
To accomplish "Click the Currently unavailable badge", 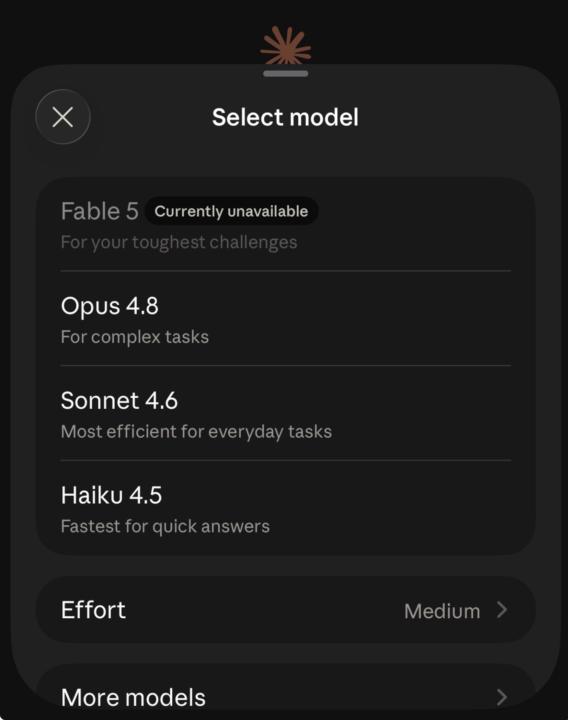I will coord(231,211).
